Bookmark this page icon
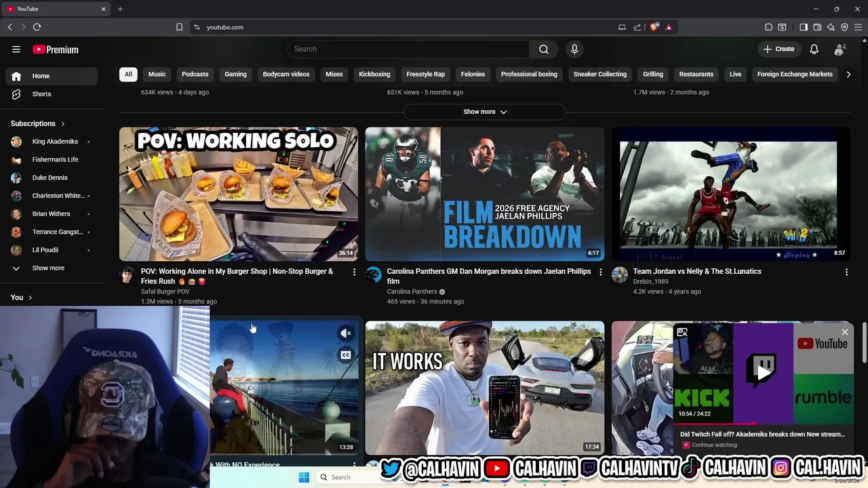Screen dimensions: 868x488 179,27
